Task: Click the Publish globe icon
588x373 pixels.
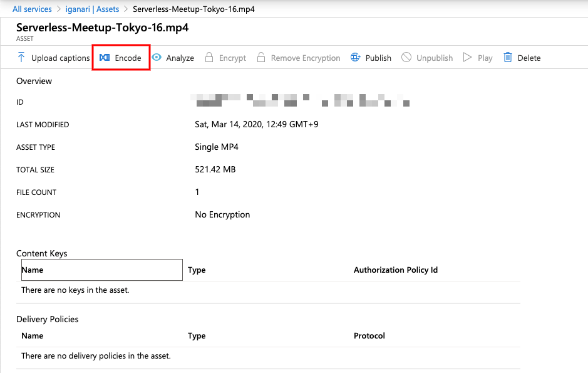Action: [355, 58]
